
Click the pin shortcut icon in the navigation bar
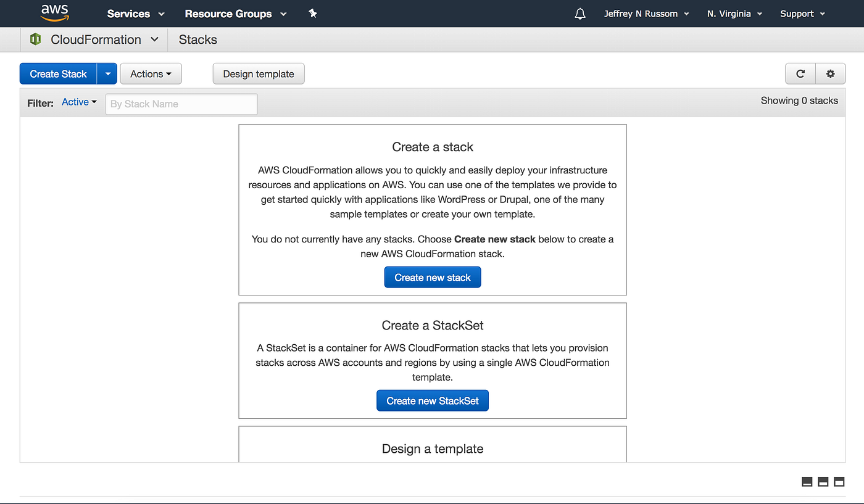tap(313, 13)
